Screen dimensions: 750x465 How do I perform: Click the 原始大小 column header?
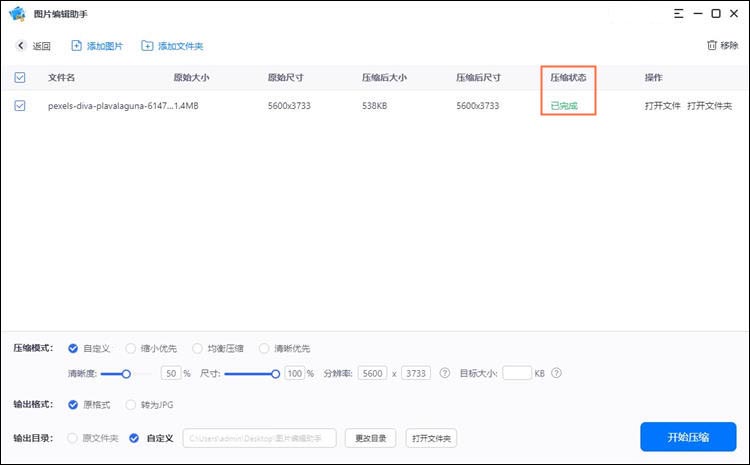[191, 78]
